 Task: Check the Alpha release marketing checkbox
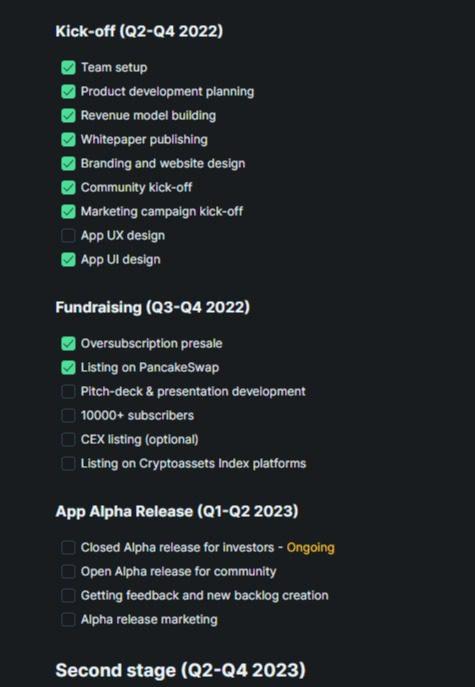point(68,619)
